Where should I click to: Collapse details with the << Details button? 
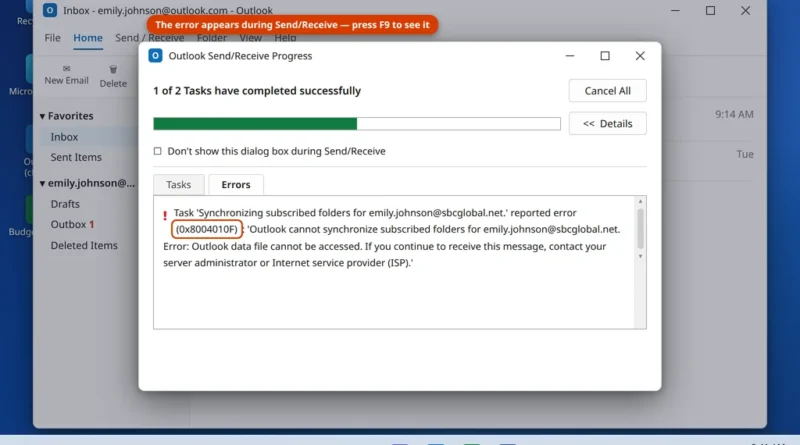pyautogui.click(x=608, y=123)
